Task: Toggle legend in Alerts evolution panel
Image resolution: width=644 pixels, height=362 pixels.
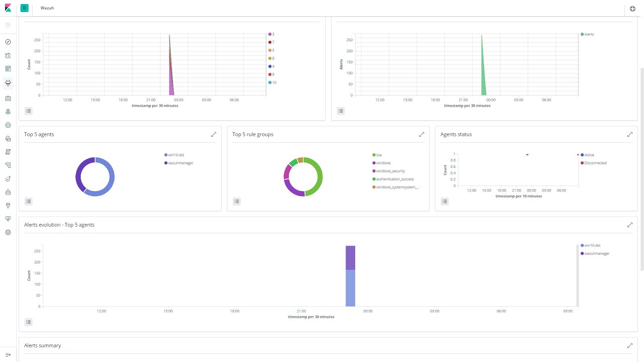Action: click(29, 322)
